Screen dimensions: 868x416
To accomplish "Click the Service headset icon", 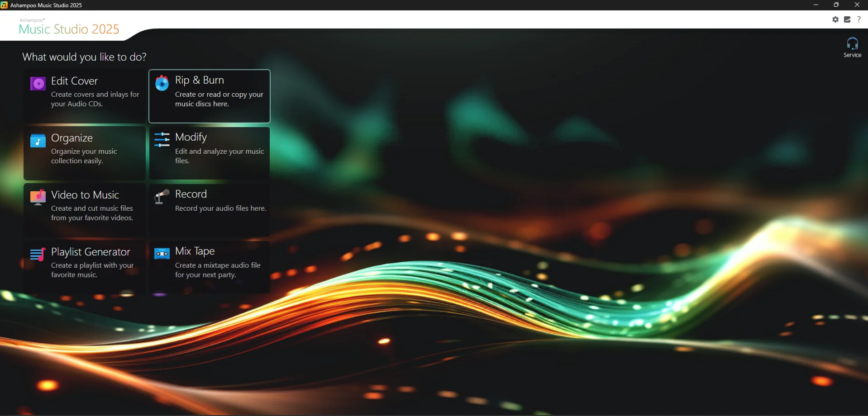I will (852, 47).
